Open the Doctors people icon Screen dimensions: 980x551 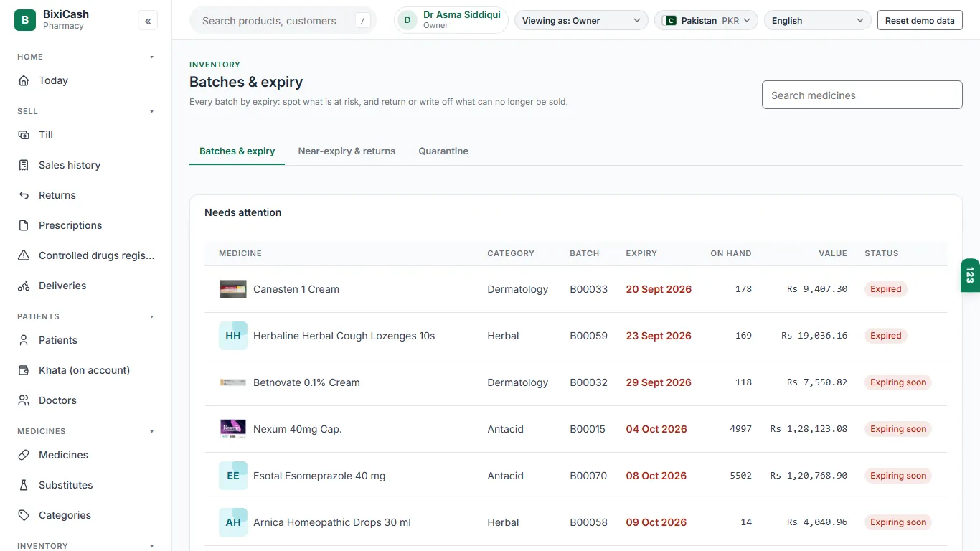[x=24, y=400]
